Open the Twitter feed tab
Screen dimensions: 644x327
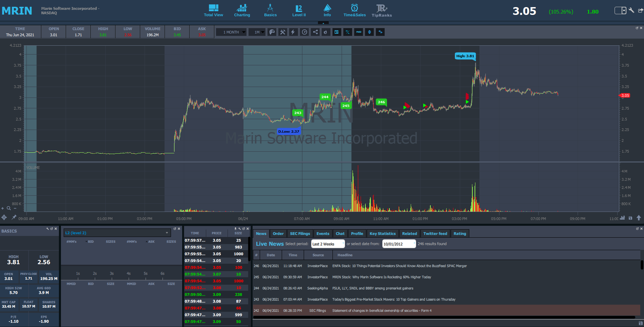[x=435, y=234]
